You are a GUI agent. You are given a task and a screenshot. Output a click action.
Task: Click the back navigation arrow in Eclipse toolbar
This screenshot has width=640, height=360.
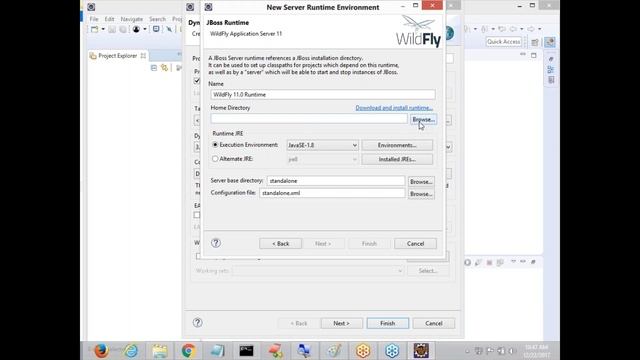513,29
